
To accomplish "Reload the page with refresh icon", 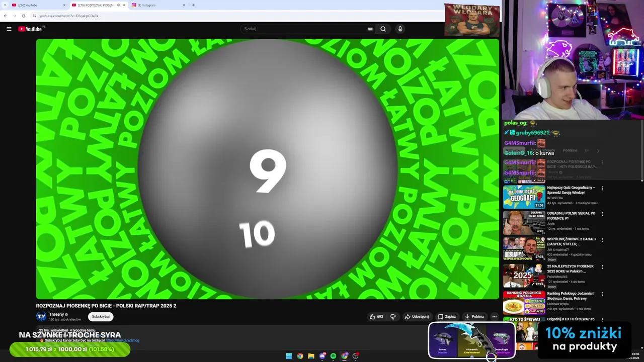I will [x=23, y=16].
